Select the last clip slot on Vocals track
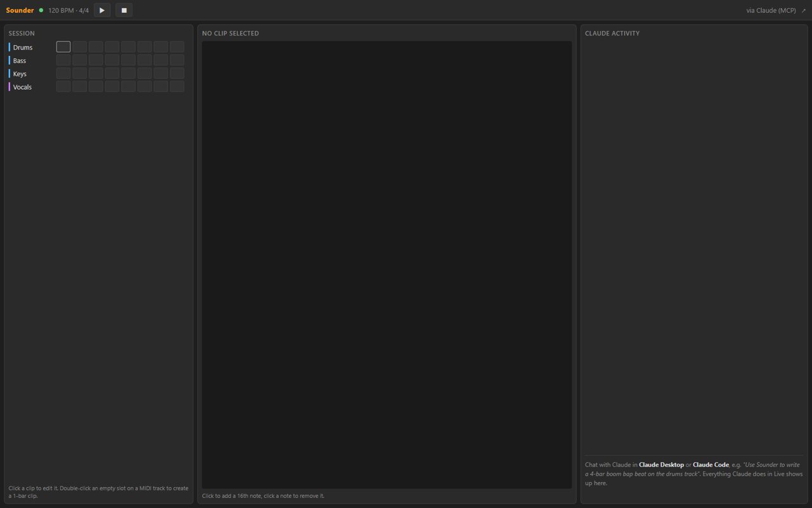Screen dimensions: 812x508 (177, 86)
